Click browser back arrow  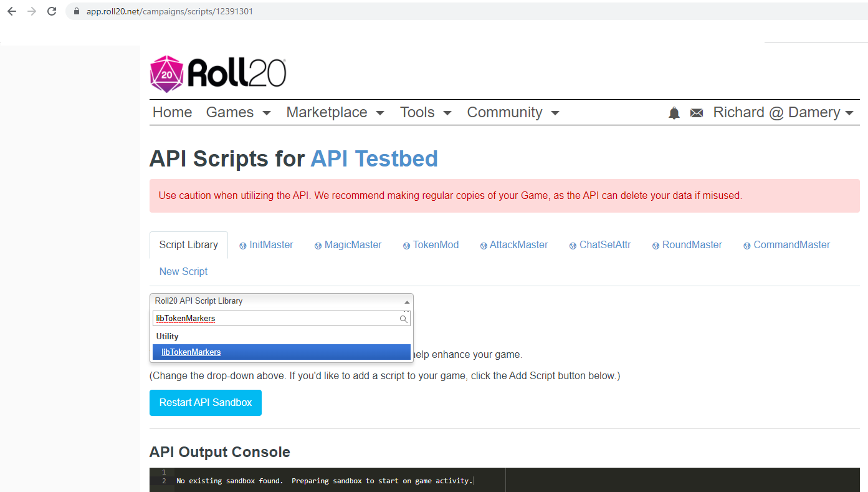11,11
